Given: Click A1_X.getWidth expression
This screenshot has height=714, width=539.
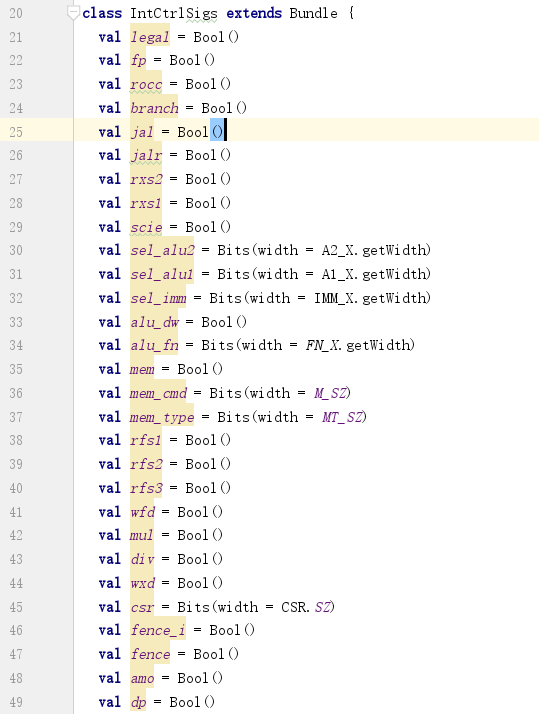Looking at the screenshot, I should click(375, 275).
